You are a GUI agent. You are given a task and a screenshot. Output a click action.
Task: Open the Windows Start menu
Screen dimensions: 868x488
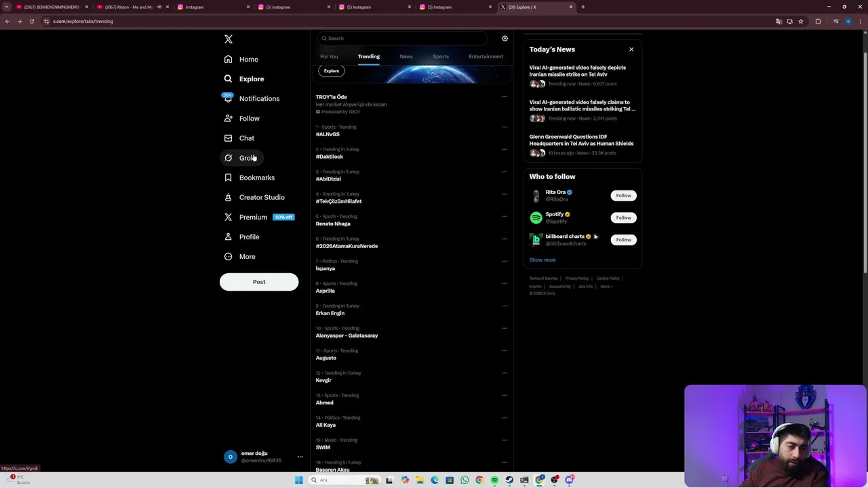pos(298,480)
